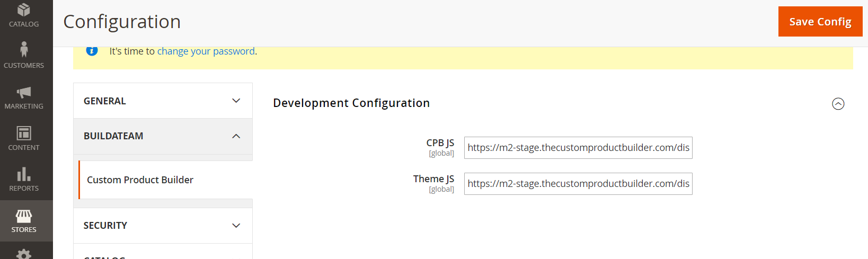Screen dimensions: 868x259
Task: Open the Customers sidebar icon
Action: pyautogui.click(x=24, y=49)
